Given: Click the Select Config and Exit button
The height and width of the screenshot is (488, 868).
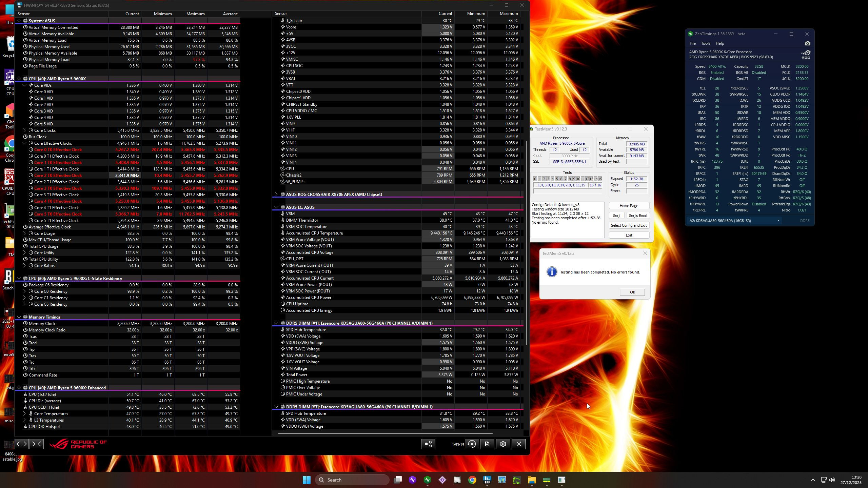Looking at the screenshot, I should point(629,225).
